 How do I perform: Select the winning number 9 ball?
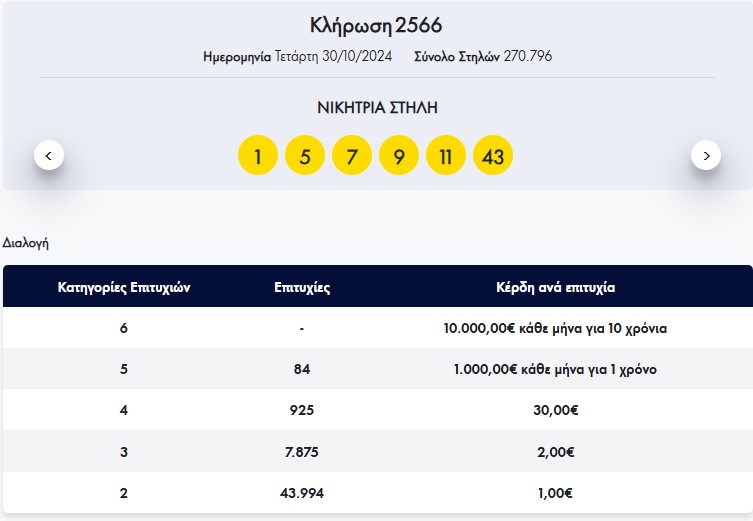[x=399, y=156]
